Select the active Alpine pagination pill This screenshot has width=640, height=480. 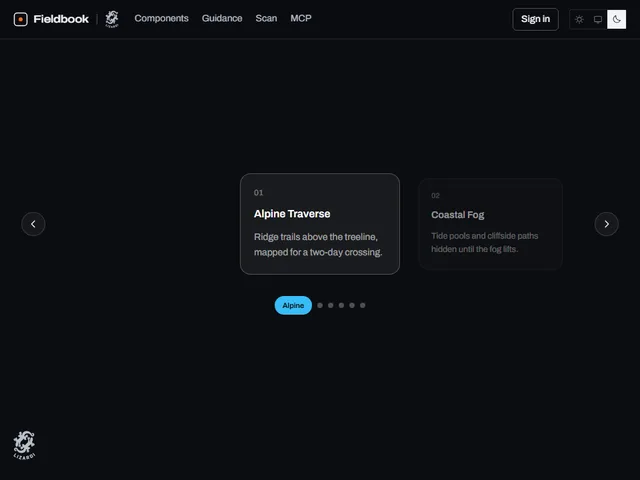pos(293,305)
